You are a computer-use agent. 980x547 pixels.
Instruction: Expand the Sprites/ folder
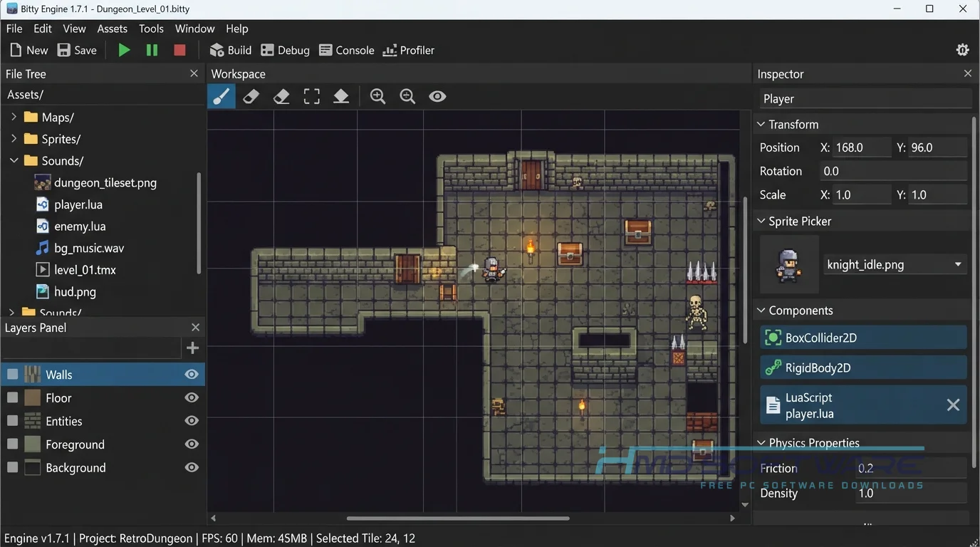pyautogui.click(x=14, y=139)
